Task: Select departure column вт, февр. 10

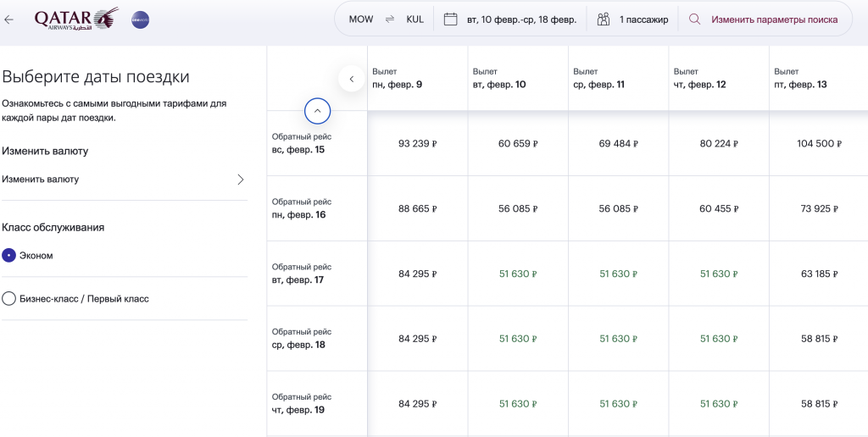Action: pos(499,79)
